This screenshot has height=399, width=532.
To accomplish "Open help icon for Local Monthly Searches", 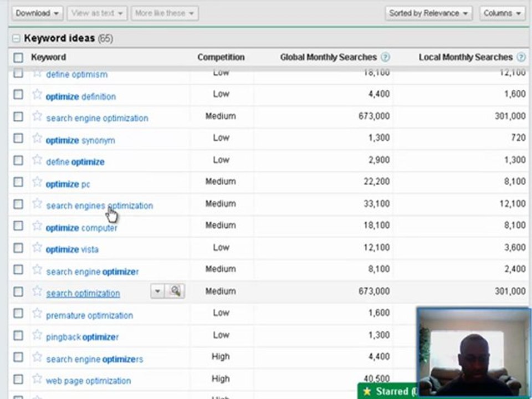I will tap(521, 57).
